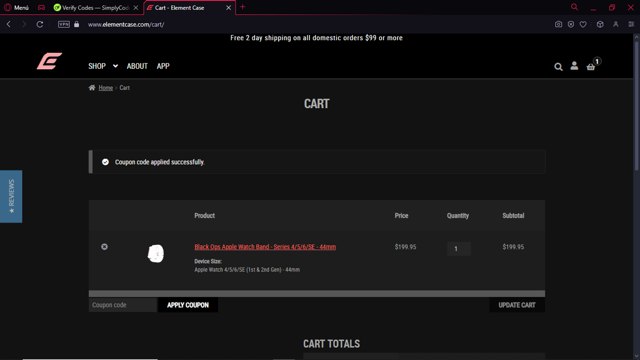Click the product thumbnail image

(156, 253)
